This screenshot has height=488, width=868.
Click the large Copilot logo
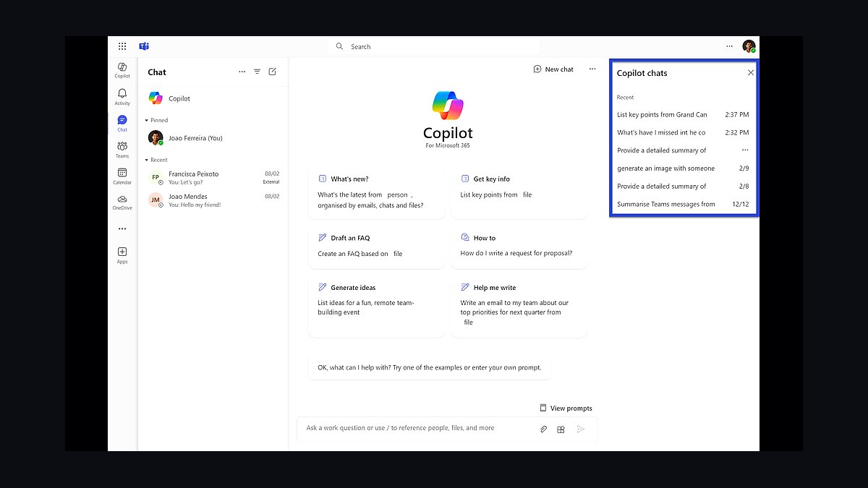pos(448,106)
